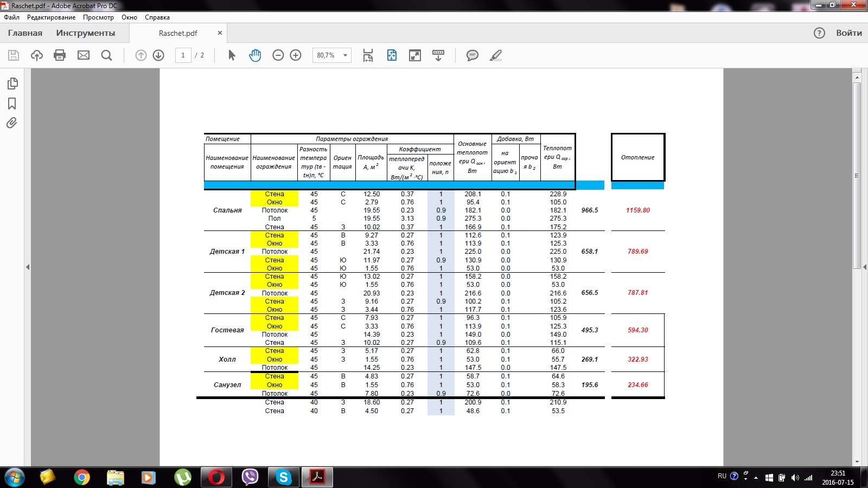The height and width of the screenshot is (488, 868).
Task: Select the highlight pen tool
Action: 496,55
